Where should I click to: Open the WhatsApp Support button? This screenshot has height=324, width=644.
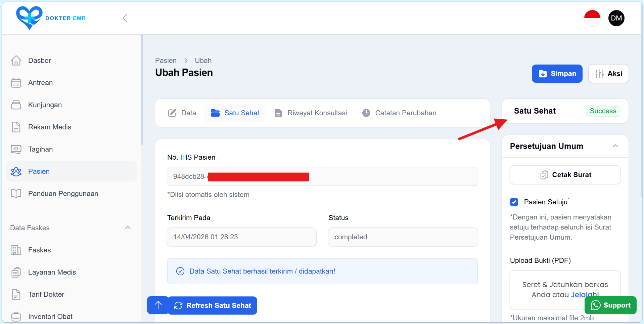[610, 305]
